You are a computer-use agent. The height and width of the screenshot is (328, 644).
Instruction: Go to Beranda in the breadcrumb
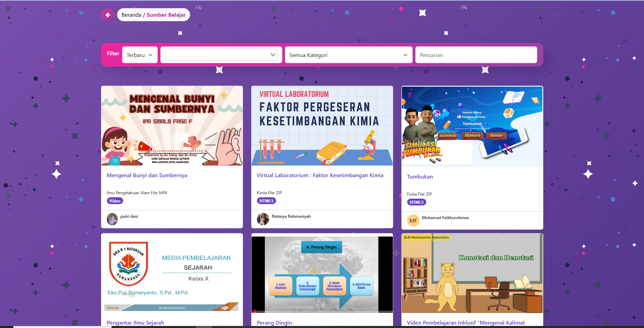tap(131, 15)
